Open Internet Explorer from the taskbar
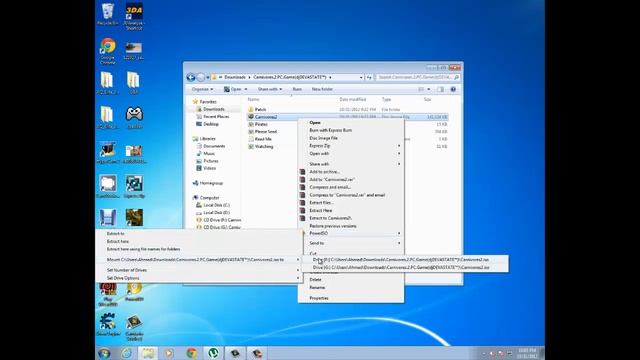 (127, 353)
